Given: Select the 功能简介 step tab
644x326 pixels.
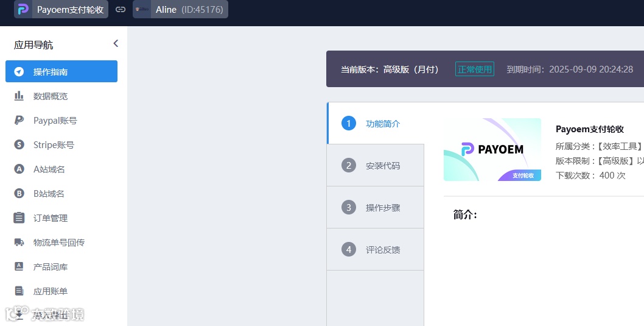Looking at the screenshot, I should (x=376, y=123).
